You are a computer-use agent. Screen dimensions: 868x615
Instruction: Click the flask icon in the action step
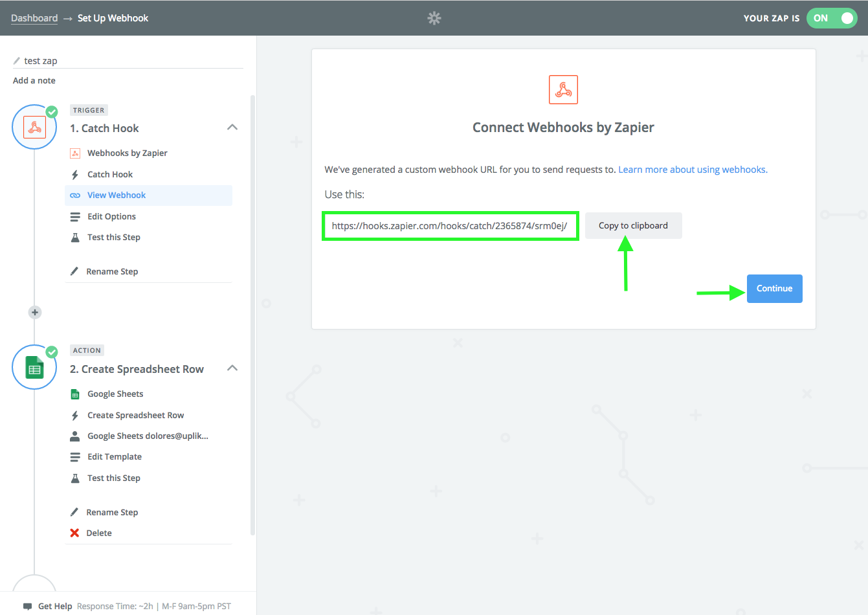pos(75,478)
